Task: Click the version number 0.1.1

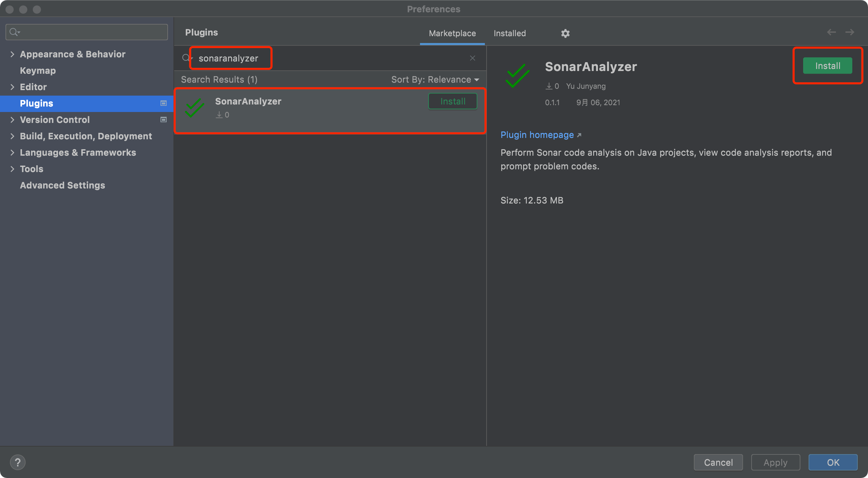Action: [x=552, y=102]
